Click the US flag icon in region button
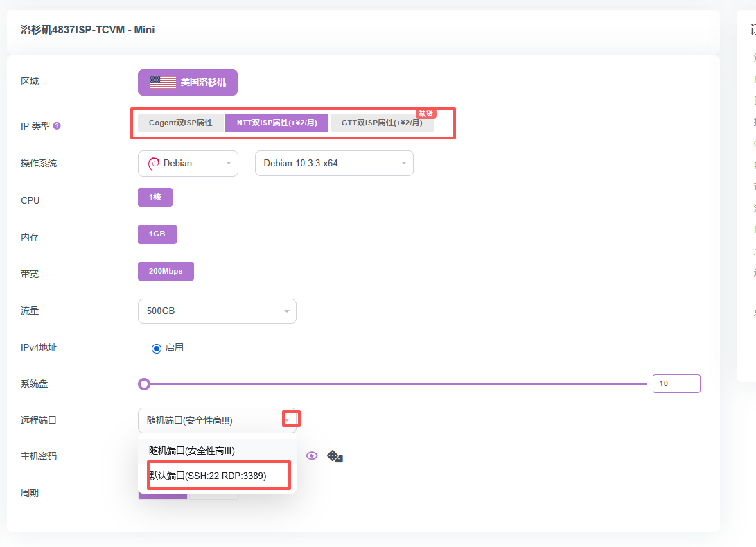Screen dimensions: 756x547 163,83
